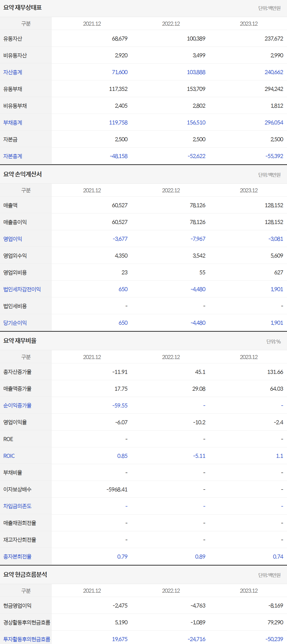
Task: Click the 현금영업이익 row label
Action: (x=17, y=605)
